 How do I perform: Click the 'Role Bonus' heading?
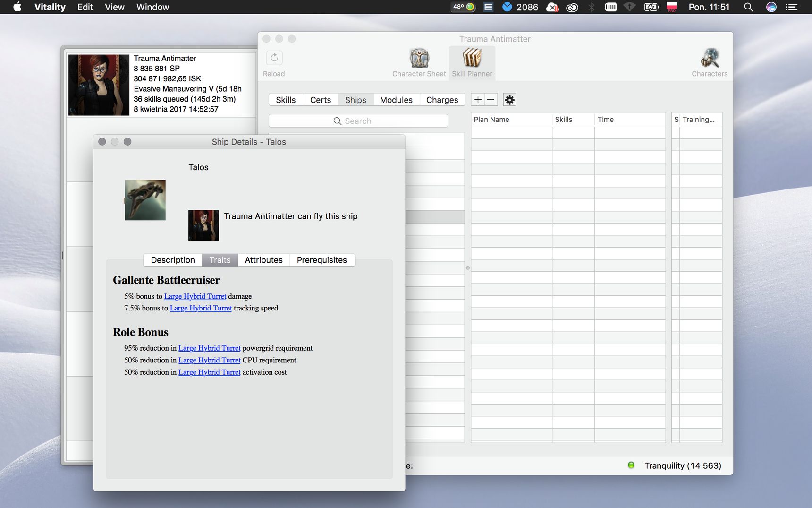click(x=140, y=332)
